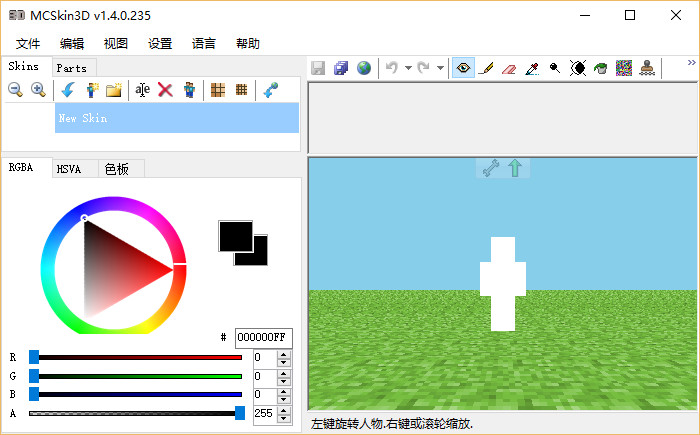Fetch skin from web globe-arrow icon

click(271, 90)
